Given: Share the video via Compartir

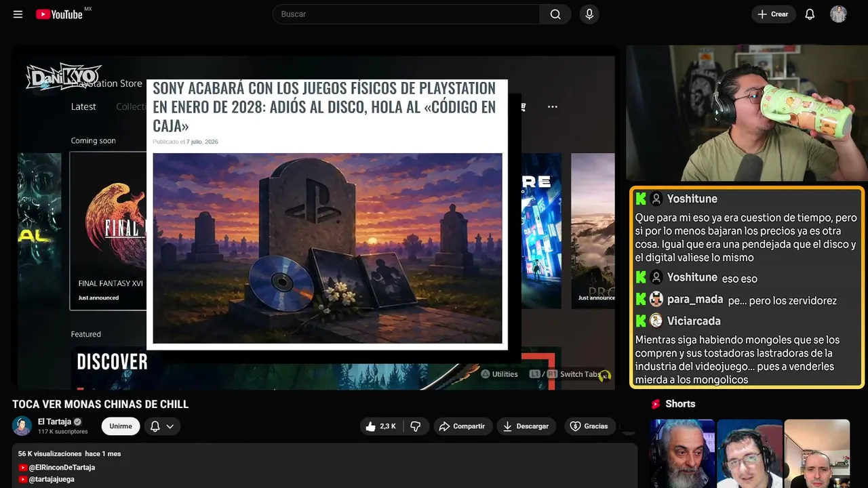Looking at the screenshot, I should coord(463,426).
